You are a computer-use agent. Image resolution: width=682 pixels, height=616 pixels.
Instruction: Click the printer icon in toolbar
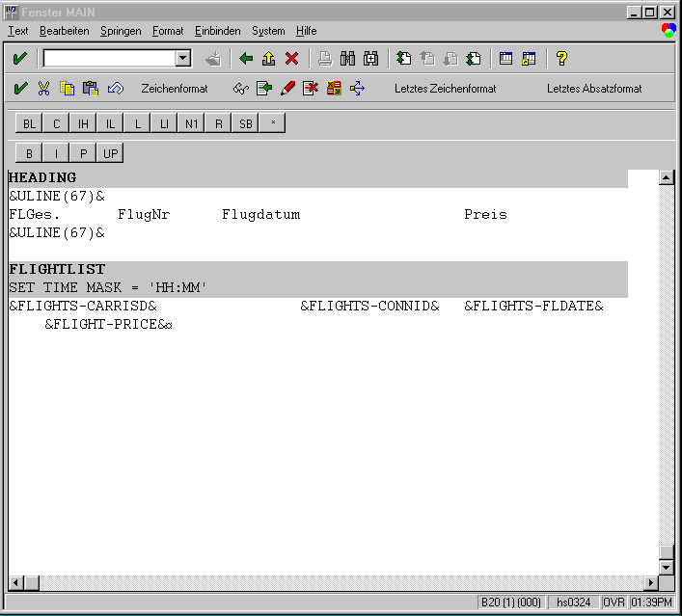325,59
